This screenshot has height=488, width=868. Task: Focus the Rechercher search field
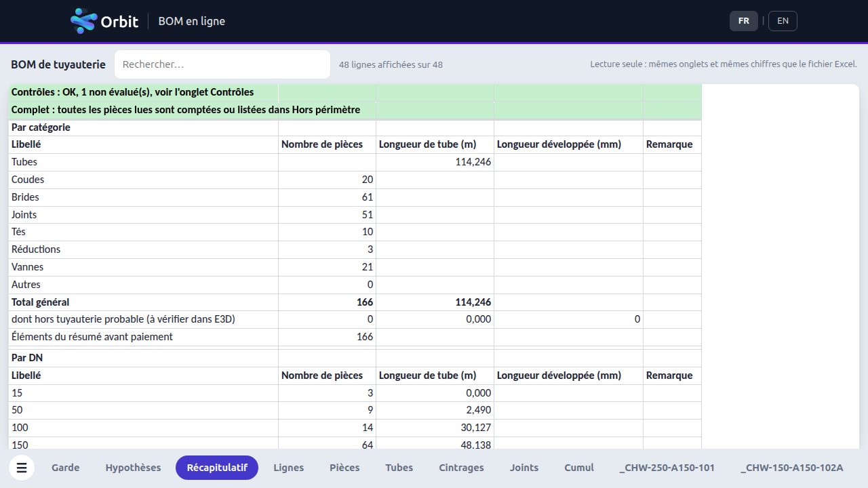pos(222,64)
